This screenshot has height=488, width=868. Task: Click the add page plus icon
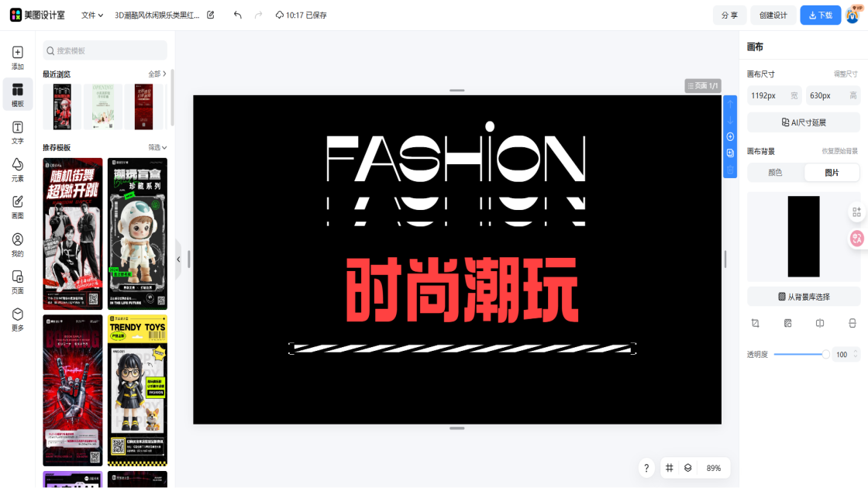click(x=730, y=136)
